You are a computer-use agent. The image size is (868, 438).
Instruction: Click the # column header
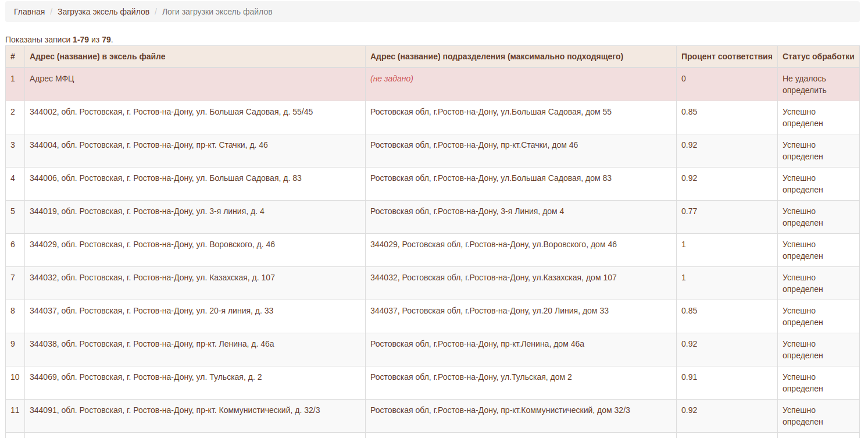tap(13, 56)
